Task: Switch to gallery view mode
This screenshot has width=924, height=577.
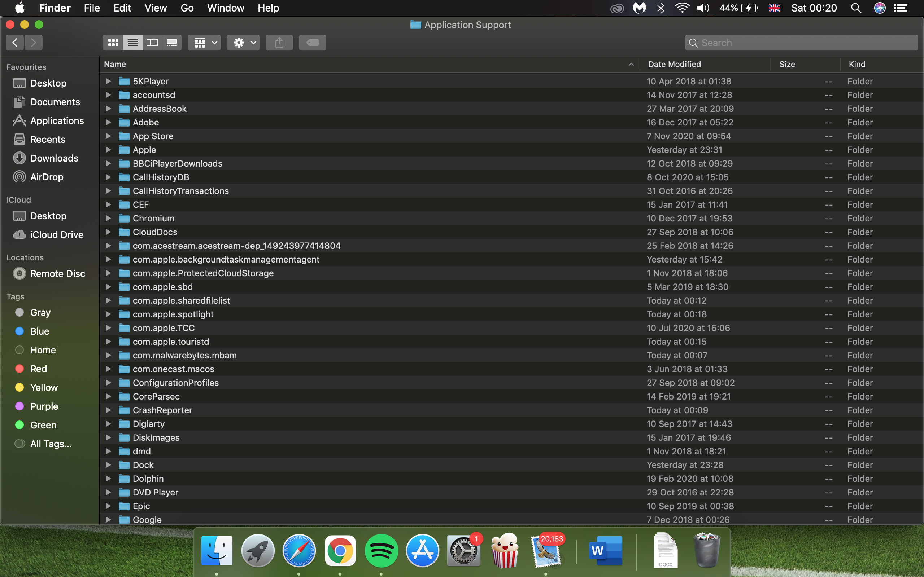Action: 172,42
